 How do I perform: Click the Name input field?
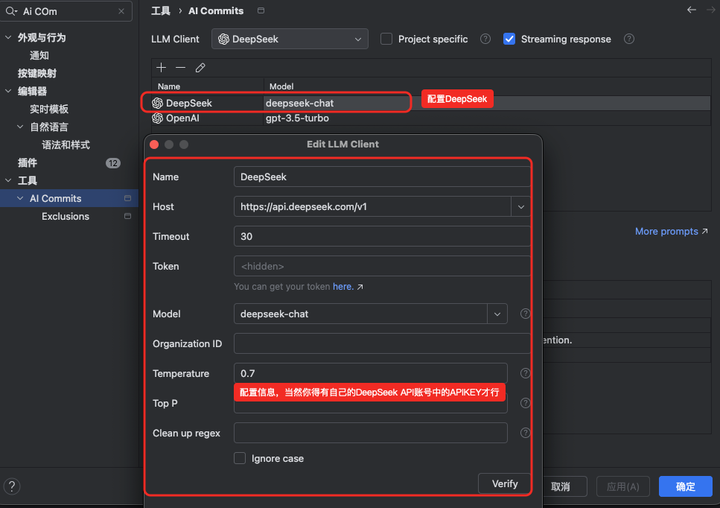pos(382,177)
